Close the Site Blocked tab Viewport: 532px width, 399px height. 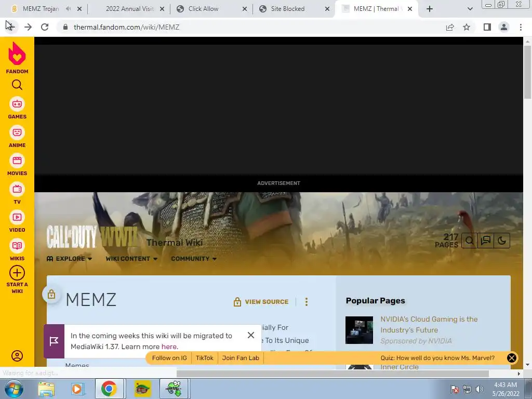pos(327,9)
